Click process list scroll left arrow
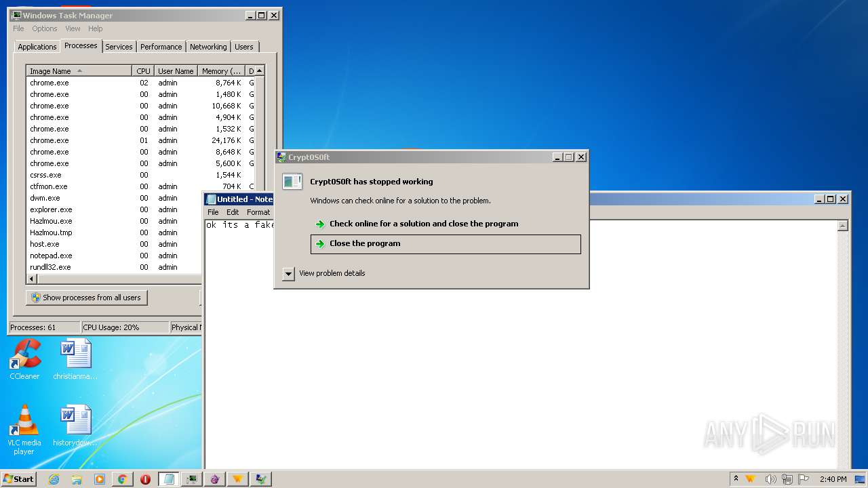The width and height of the screenshot is (868, 488). click(x=32, y=279)
